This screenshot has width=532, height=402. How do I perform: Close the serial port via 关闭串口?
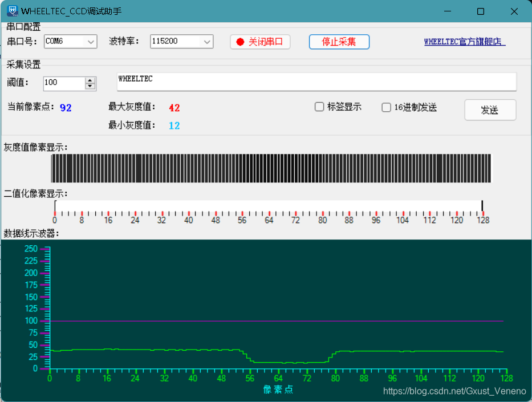pos(260,42)
